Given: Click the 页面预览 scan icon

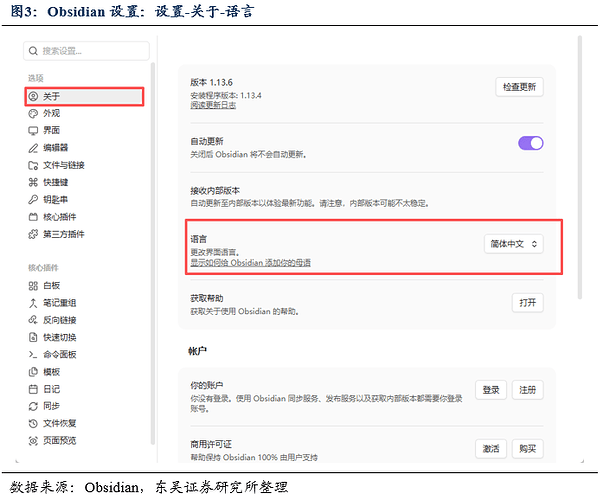Looking at the screenshot, I should (33, 441).
